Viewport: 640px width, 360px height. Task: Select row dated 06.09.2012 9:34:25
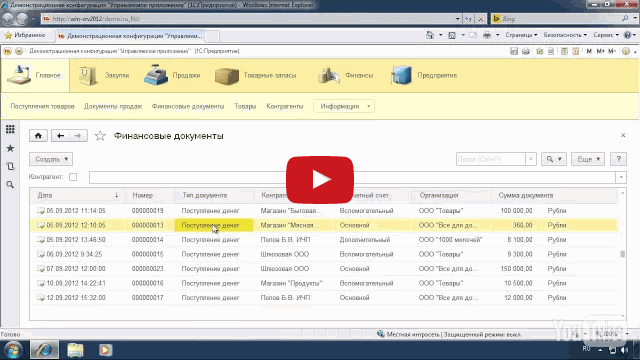coord(324,254)
